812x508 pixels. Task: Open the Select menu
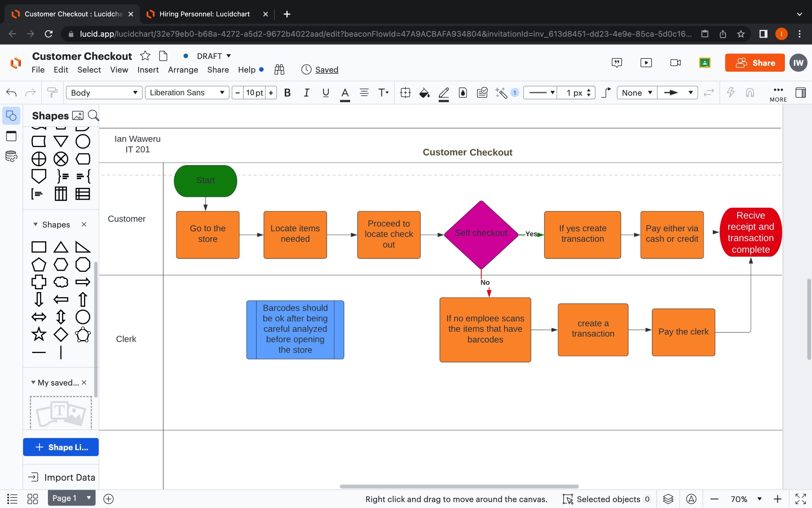click(x=89, y=70)
